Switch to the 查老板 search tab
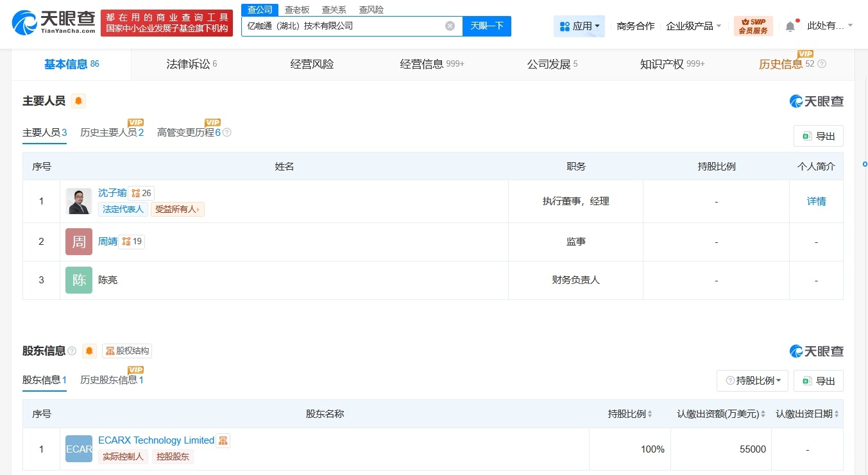 click(296, 10)
